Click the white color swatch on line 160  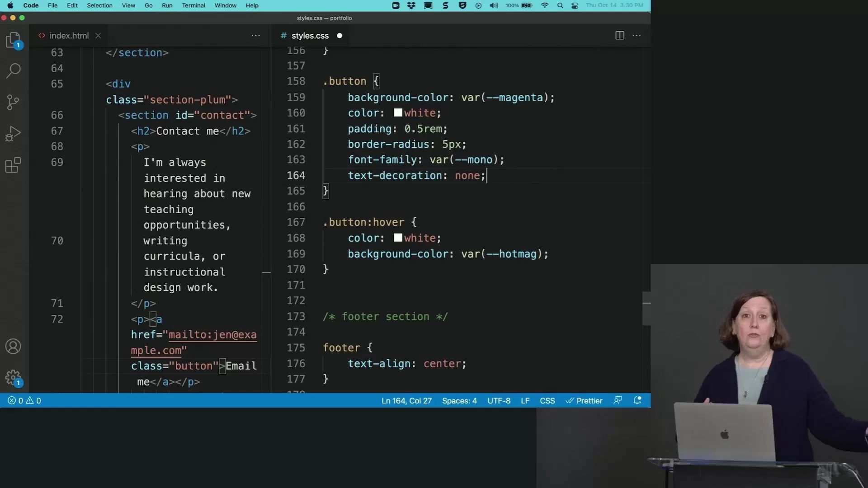398,113
